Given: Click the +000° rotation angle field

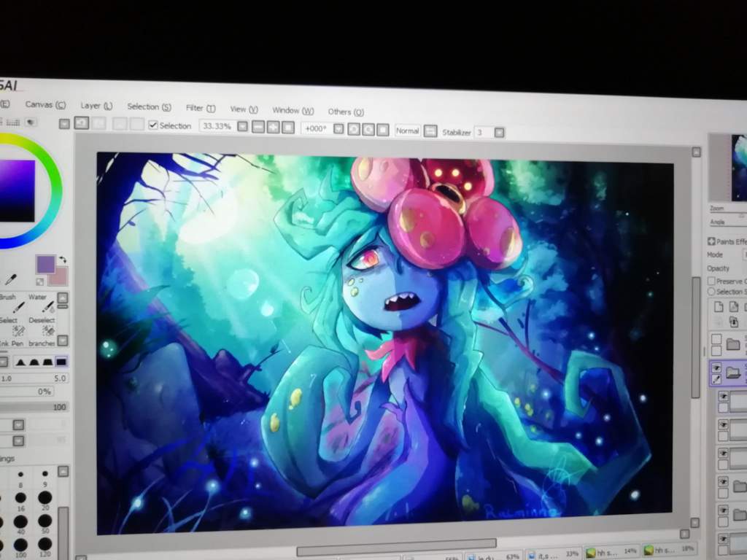Looking at the screenshot, I should pyautogui.click(x=316, y=128).
